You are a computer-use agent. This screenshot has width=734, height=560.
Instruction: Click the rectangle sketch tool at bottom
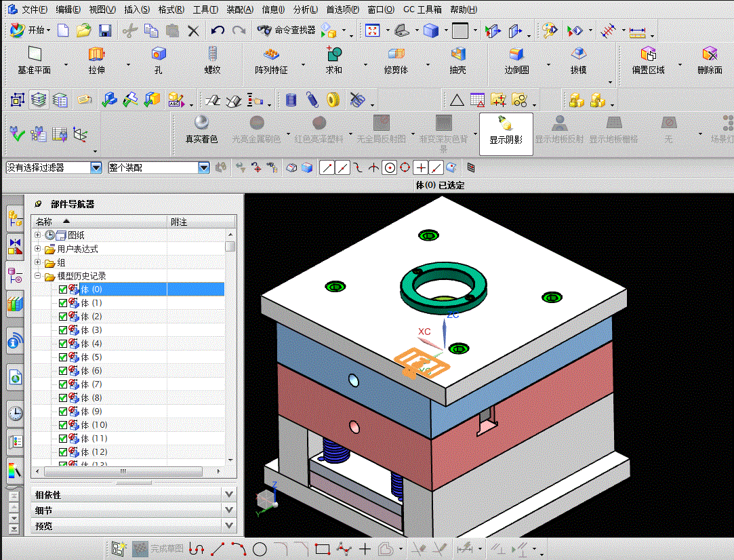tap(323, 548)
